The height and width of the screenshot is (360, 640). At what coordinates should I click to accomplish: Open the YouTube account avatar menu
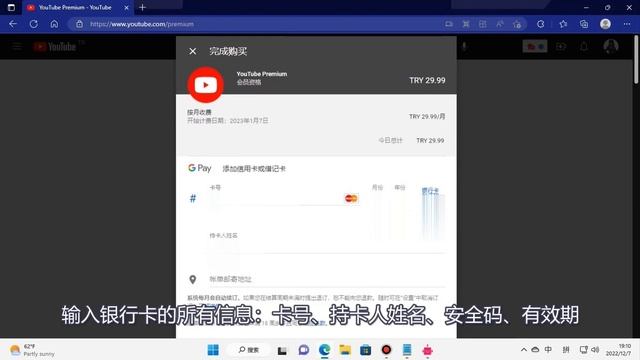point(611,46)
